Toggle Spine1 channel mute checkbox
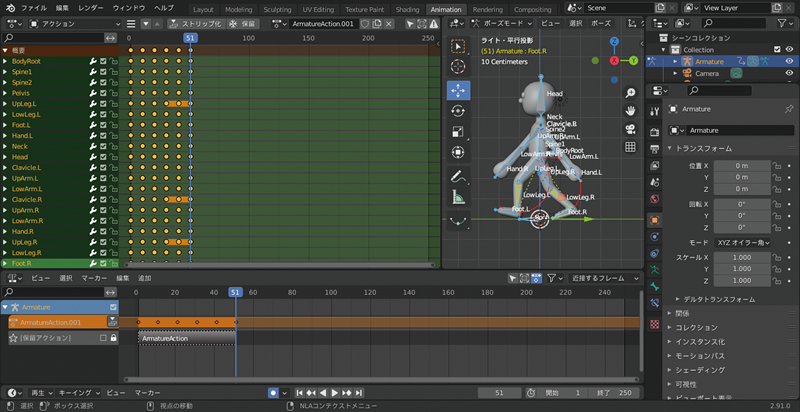800x412 pixels. pos(103,72)
